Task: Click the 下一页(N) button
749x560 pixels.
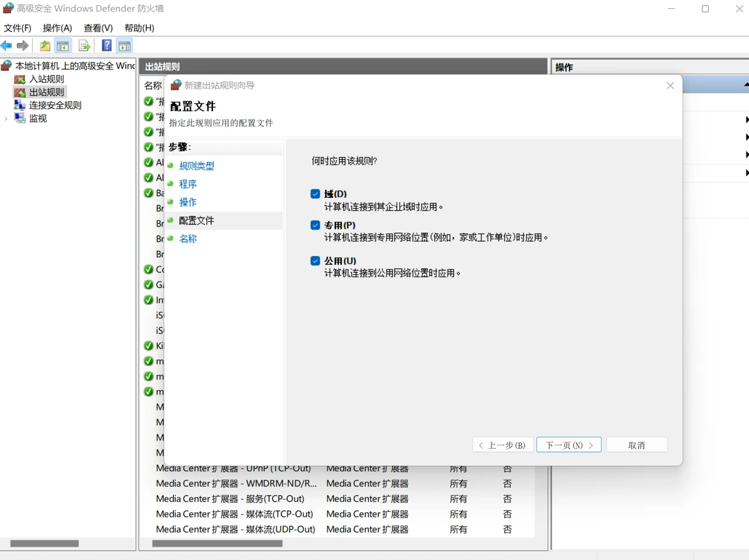Action: coord(569,445)
